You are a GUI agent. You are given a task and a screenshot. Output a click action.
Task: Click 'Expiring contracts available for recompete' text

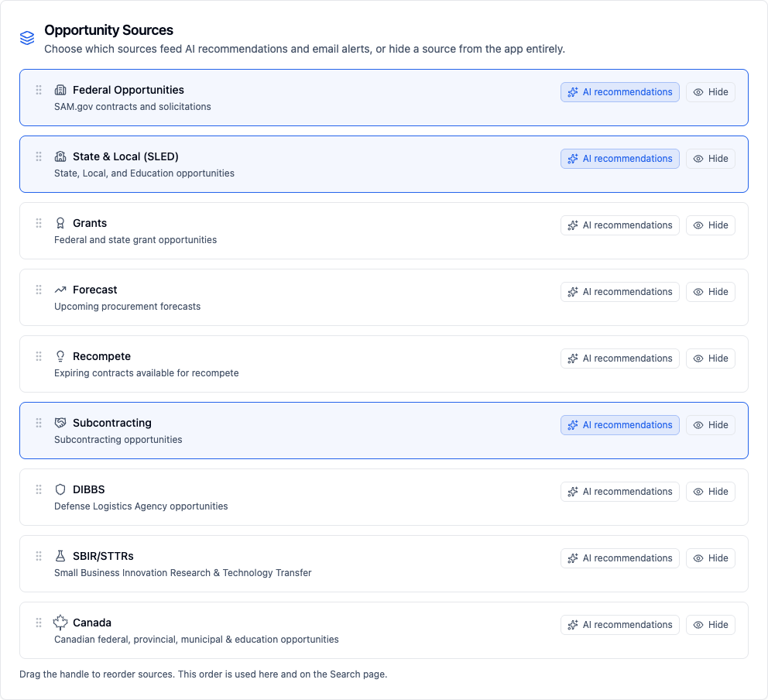click(146, 373)
